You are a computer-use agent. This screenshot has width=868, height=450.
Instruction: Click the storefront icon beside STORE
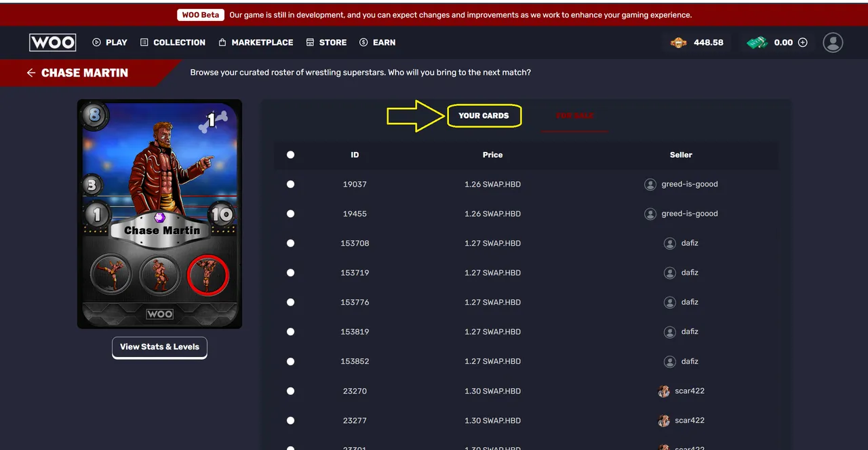[x=310, y=42]
